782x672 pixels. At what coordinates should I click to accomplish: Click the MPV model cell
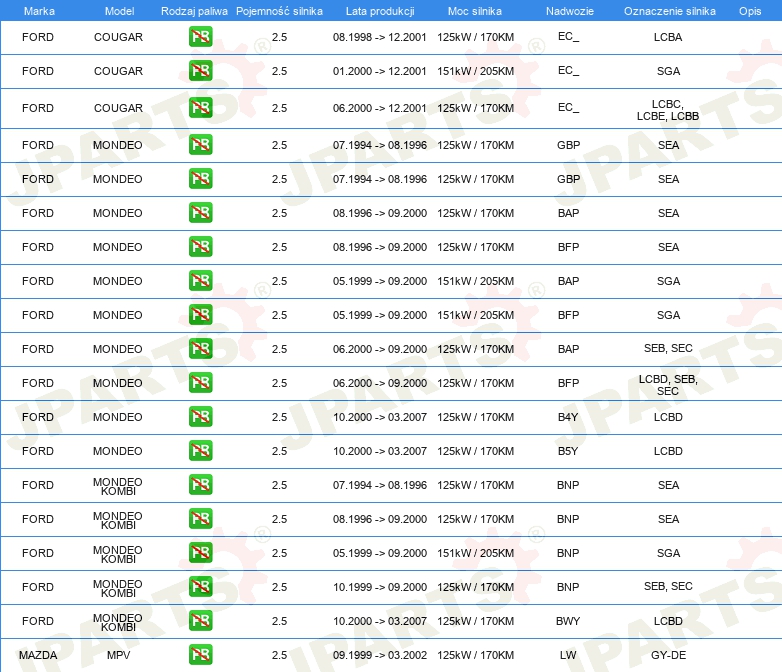(118, 655)
